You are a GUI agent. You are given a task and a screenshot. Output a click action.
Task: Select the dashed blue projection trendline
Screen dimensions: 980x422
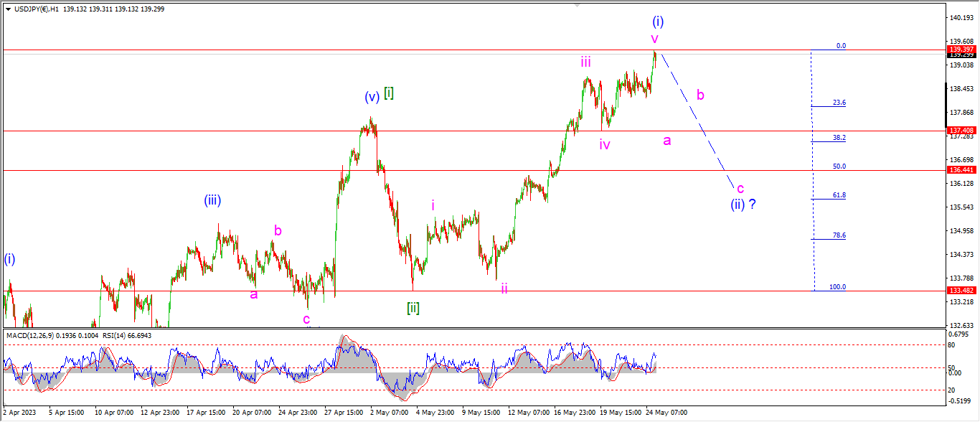pos(697,120)
